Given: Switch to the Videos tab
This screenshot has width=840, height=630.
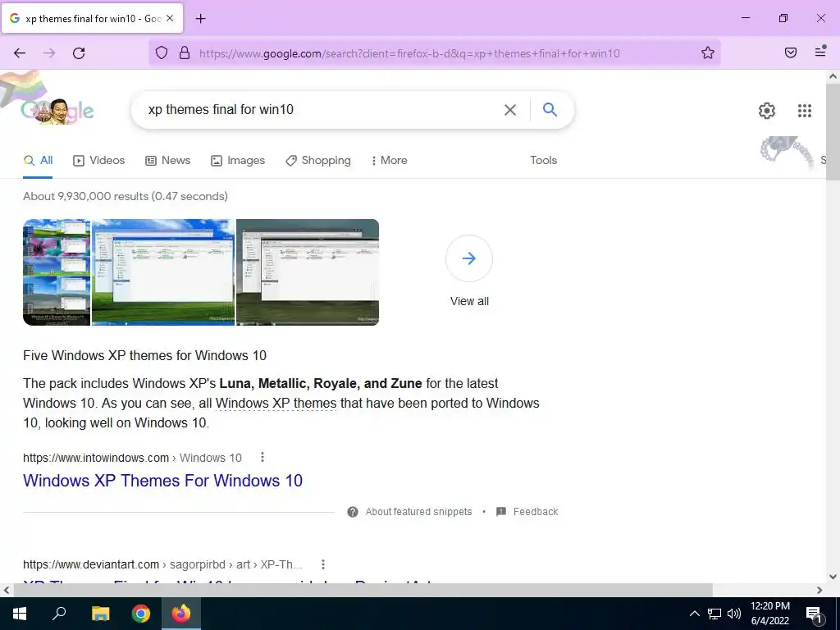Looking at the screenshot, I should click(x=99, y=160).
